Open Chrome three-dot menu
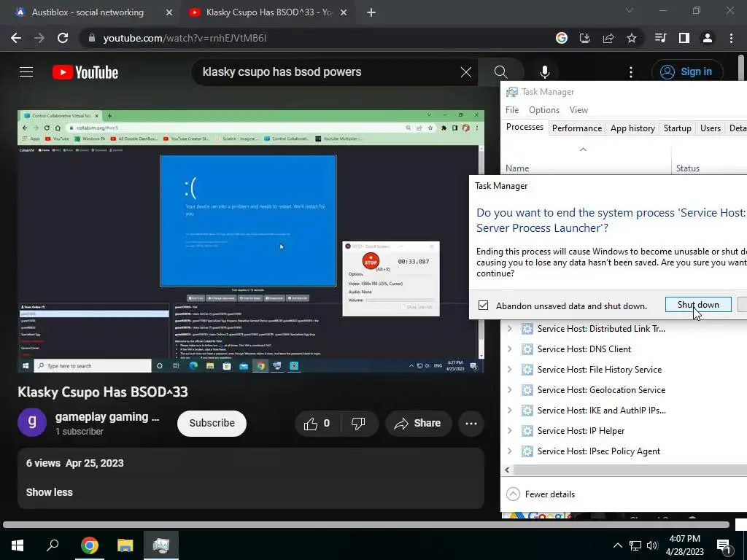 pos(731,38)
